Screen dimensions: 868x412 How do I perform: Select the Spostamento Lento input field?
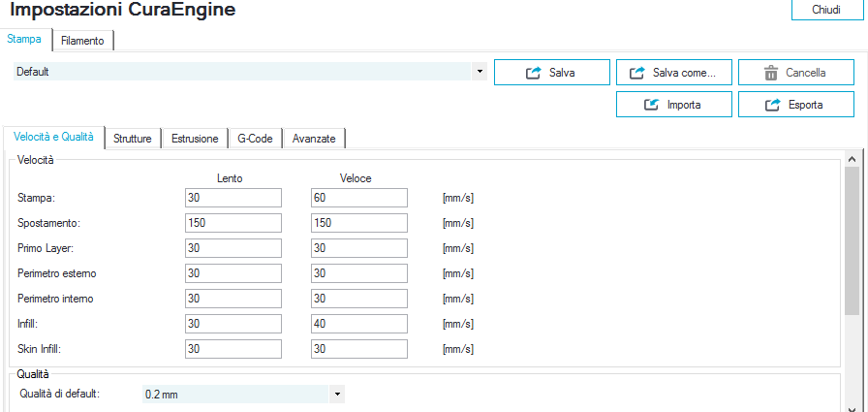coord(232,223)
